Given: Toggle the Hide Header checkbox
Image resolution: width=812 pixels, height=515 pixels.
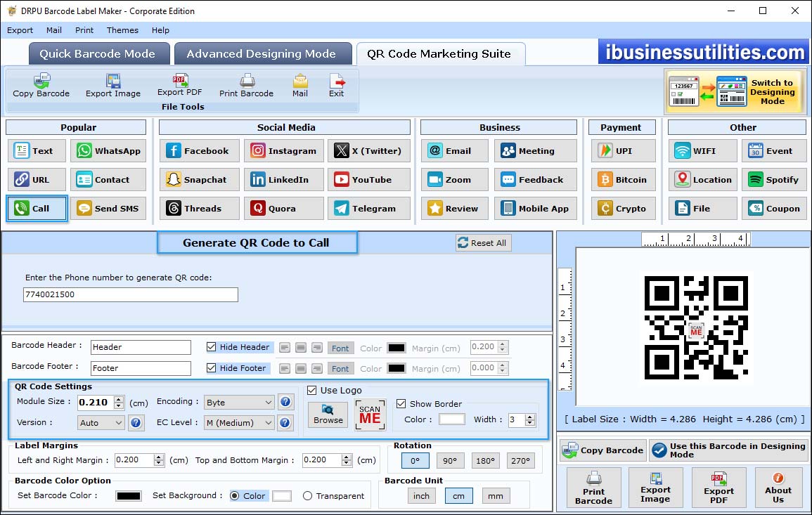Looking at the screenshot, I should [212, 347].
